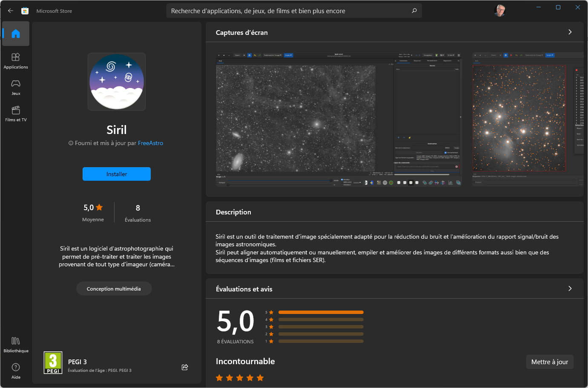
Task: Click the Incontournable review title
Action: (x=245, y=361)
